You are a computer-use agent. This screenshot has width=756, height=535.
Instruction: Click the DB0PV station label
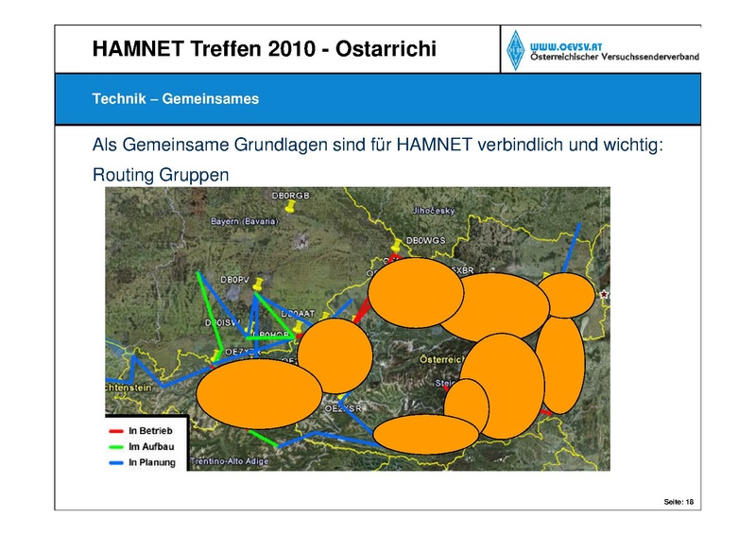234,280
